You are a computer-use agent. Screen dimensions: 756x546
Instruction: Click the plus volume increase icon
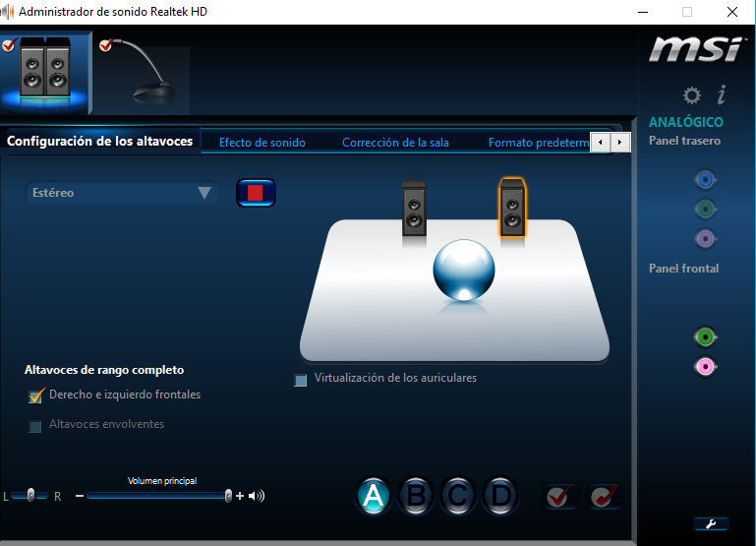(240, 496)
